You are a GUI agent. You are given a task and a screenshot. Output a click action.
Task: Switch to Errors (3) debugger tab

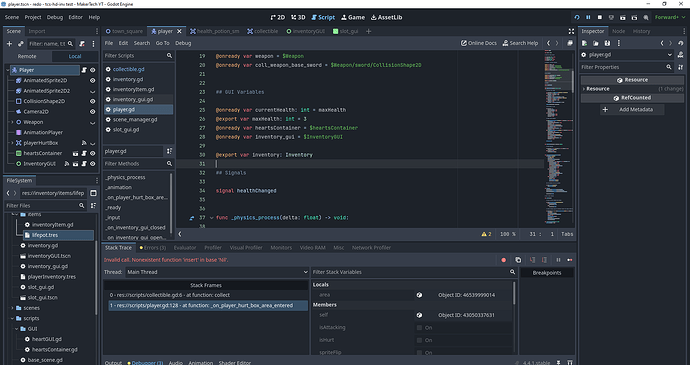[x=152, y=247]
